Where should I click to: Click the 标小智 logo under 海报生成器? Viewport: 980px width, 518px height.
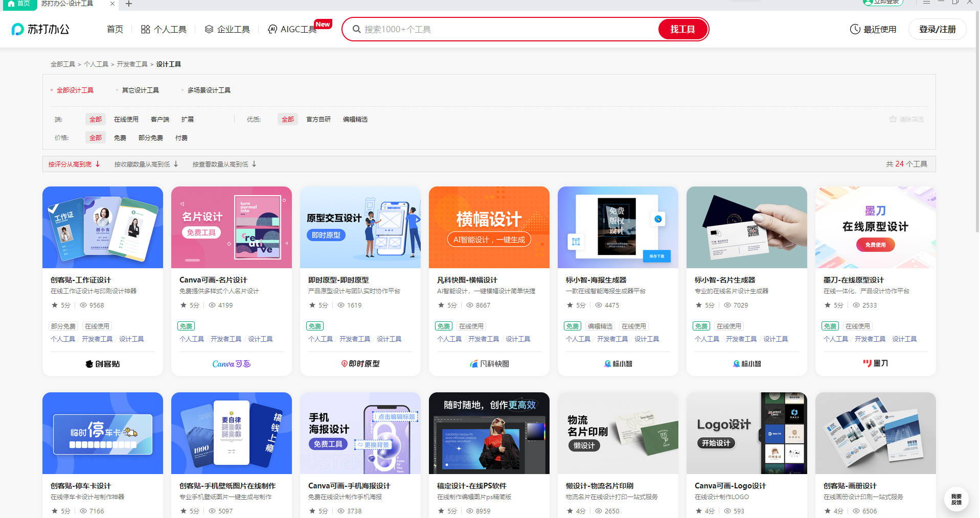618,364
